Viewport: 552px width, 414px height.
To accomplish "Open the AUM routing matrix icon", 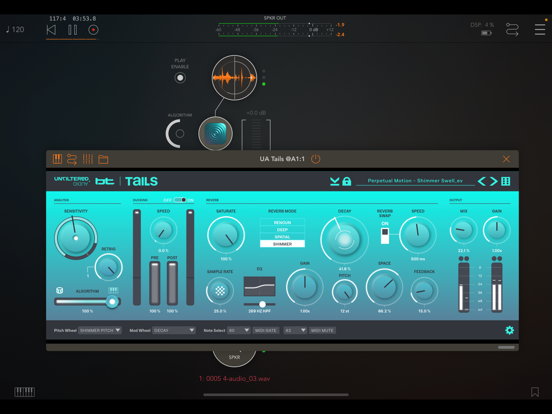I will (512, 30).
